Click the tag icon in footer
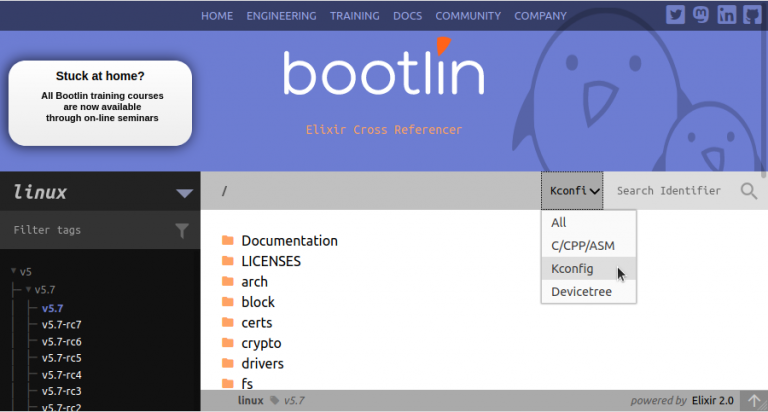The height and width of the screenshot is (412, 768). (x=275, y=401)
